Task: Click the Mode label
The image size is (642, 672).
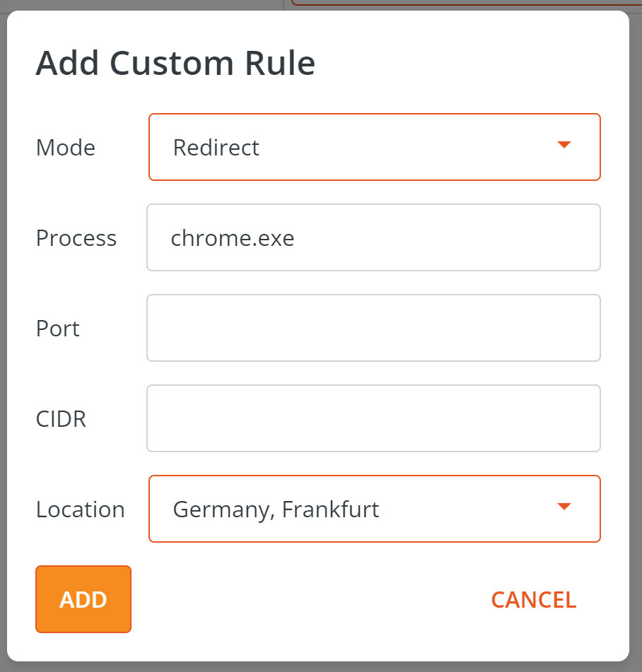Action: 65,147
